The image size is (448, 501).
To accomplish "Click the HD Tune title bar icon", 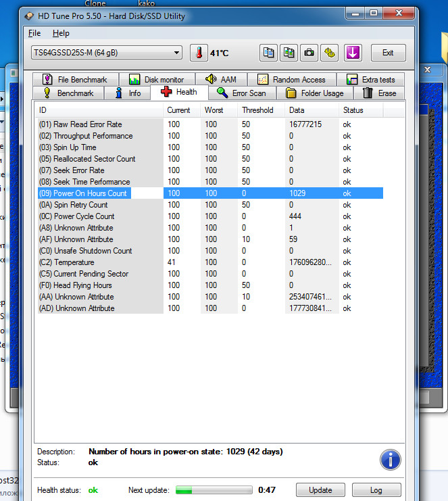I will coord(29,16).
